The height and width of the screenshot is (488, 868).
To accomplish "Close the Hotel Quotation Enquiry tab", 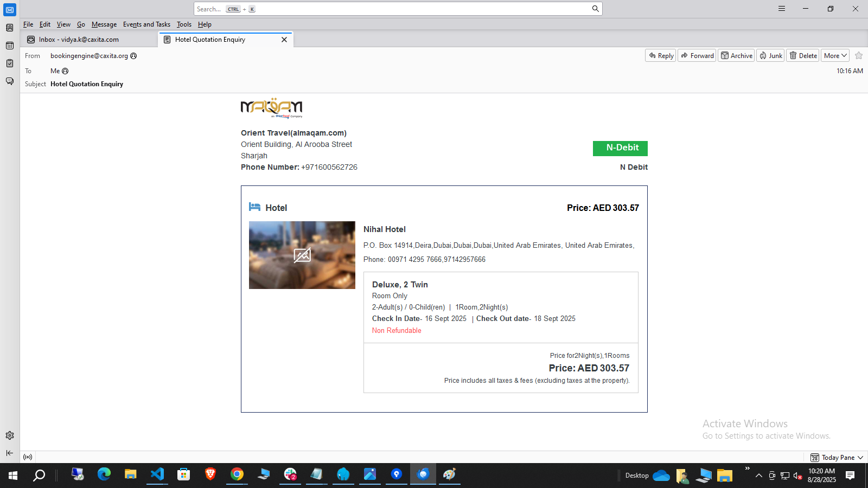I will pos(284,40).
